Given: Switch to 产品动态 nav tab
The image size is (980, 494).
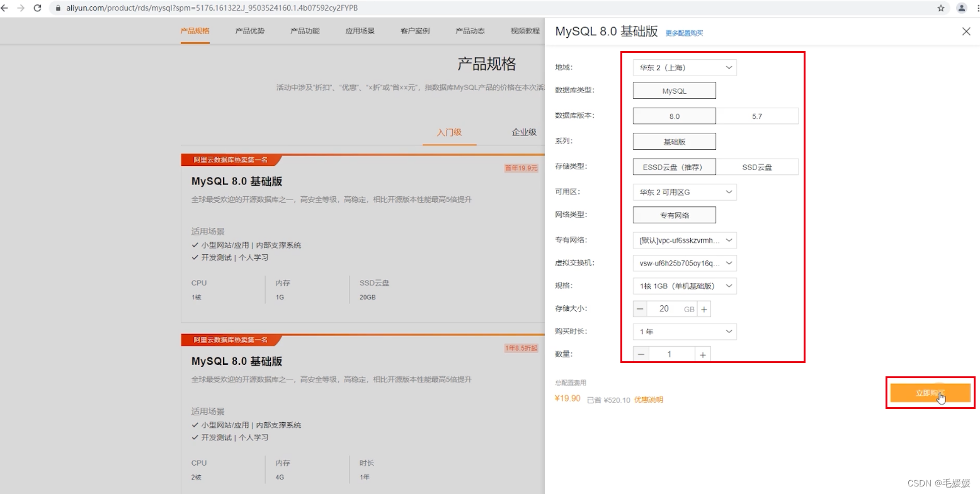Looking at the screenshot, I should click(470, 31).
